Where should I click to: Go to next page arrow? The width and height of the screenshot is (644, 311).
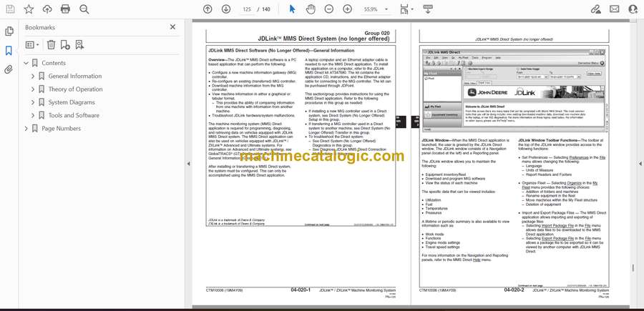pyautogui.click(x=226, y=9)
